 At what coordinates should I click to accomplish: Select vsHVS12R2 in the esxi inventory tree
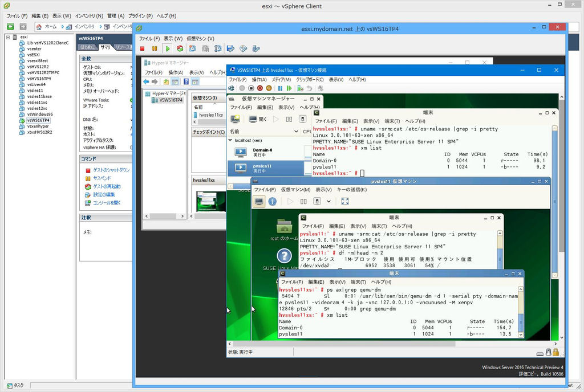click(x=38, y=67)
